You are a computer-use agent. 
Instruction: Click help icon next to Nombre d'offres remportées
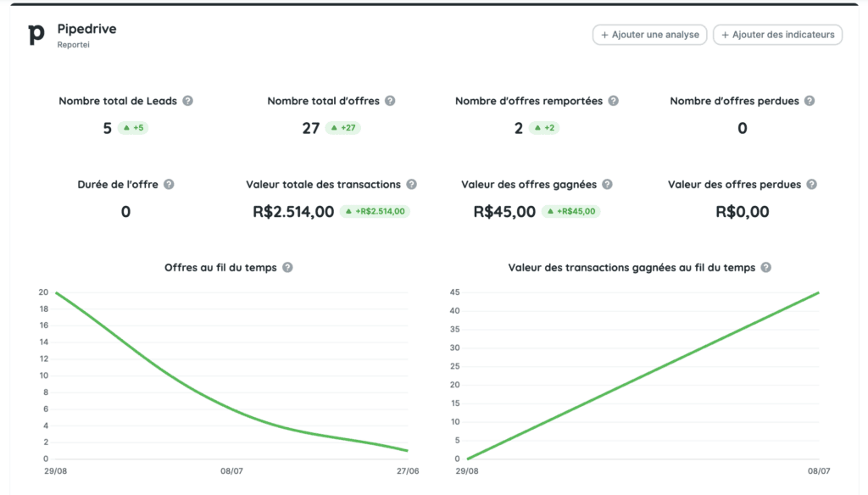pos(614,101)
